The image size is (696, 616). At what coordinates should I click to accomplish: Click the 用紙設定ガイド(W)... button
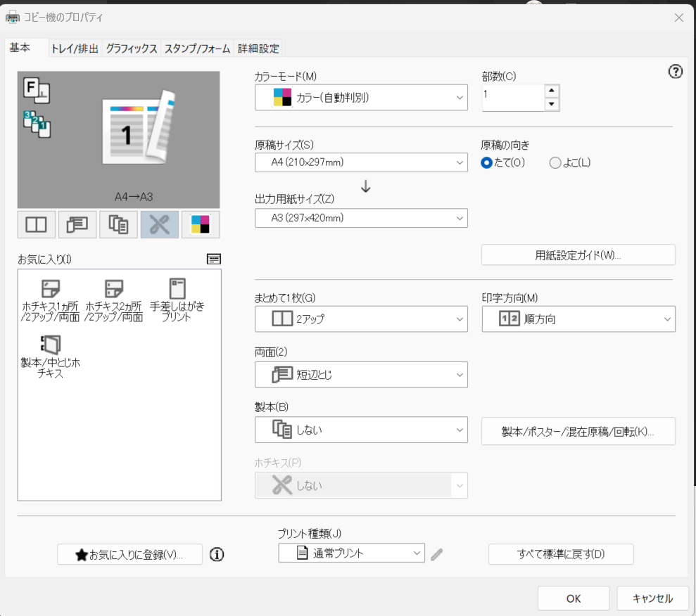578,255
